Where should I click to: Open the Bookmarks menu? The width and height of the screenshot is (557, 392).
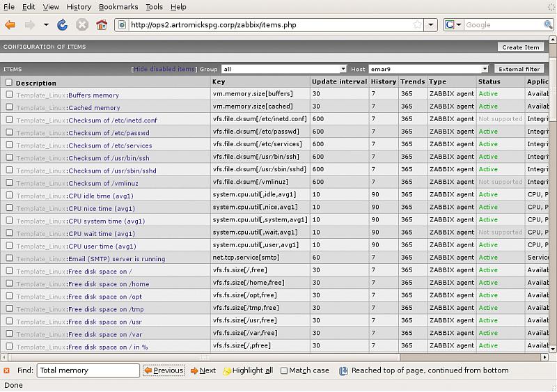pyautogui.click(x=118, y=7)
